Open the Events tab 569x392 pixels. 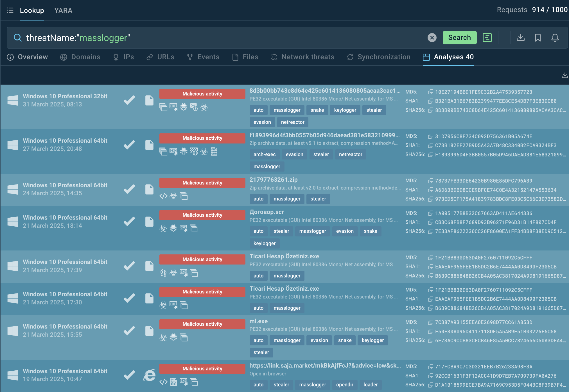pos(203,57)
